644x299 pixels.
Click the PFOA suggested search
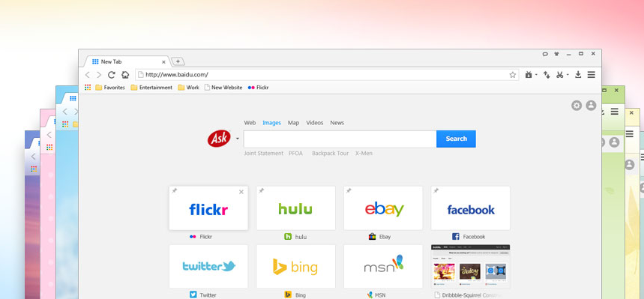295,153
